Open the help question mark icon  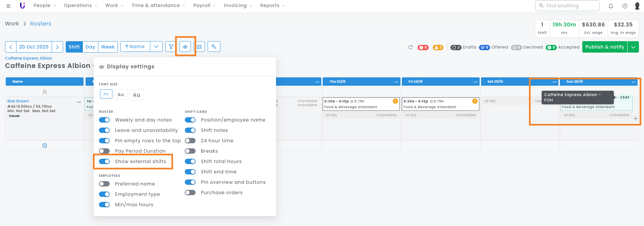[625, 6]
